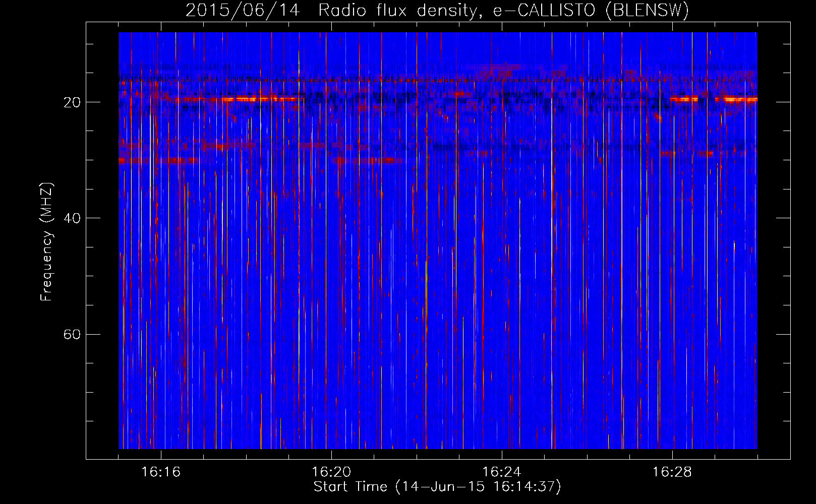Click the 16:16 time axis label
Viewport: 816px width, 504px height.
[161, 472]
